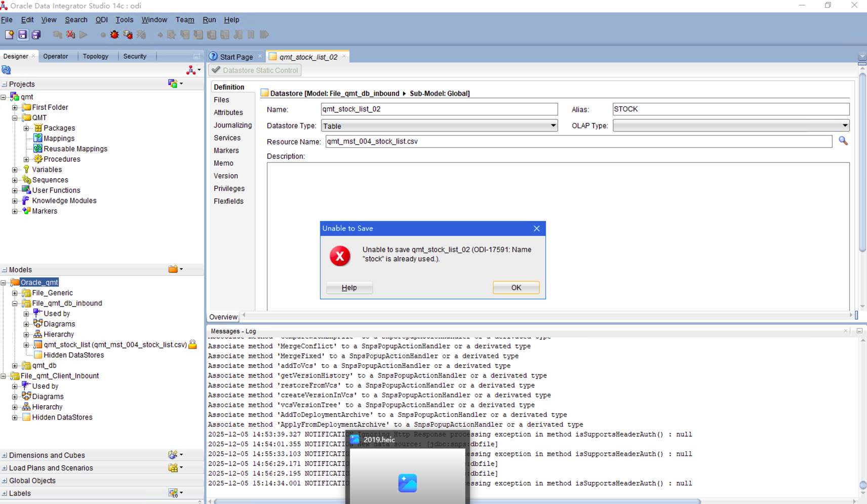Select the Files side tab
This screenshot has width=867, height=504.
pos(221,100)
